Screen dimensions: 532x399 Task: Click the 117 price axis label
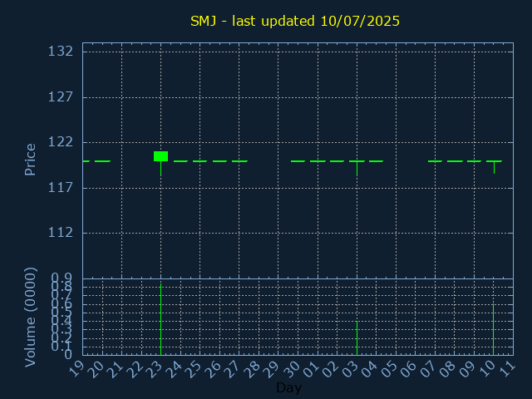pyautogui.click(x=61, y=188)
